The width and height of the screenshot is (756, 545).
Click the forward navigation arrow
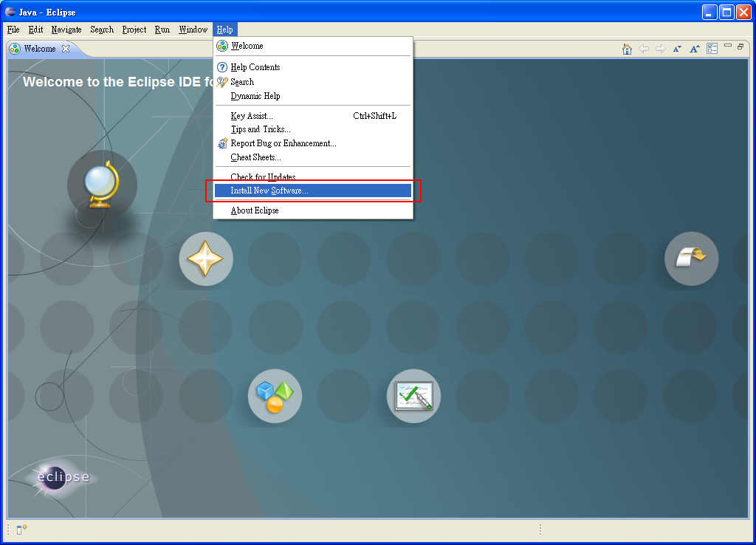pos(661,49)
